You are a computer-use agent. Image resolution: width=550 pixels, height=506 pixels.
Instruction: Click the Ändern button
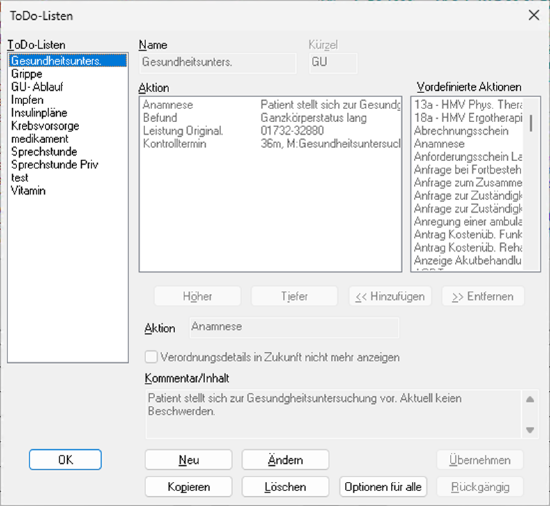[x=286, y=460]
